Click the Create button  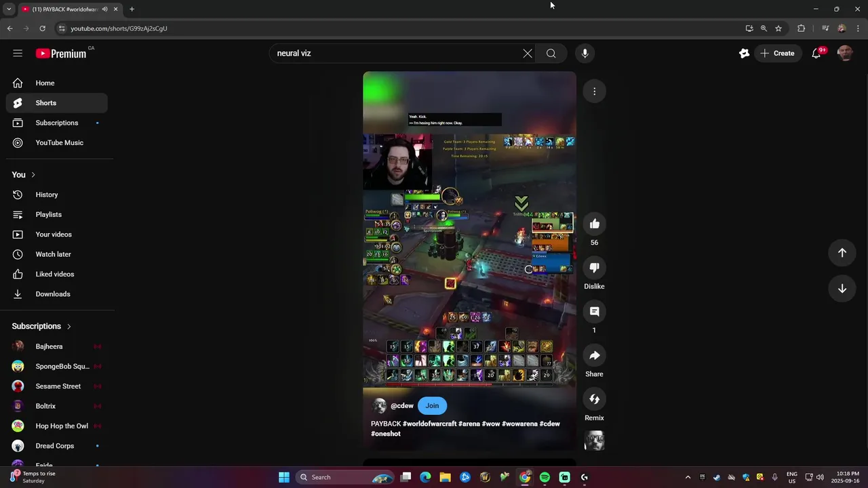777,53
